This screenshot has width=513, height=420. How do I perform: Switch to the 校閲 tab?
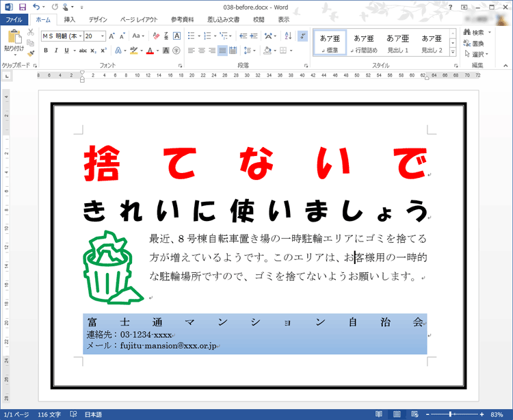coord(259,20)
